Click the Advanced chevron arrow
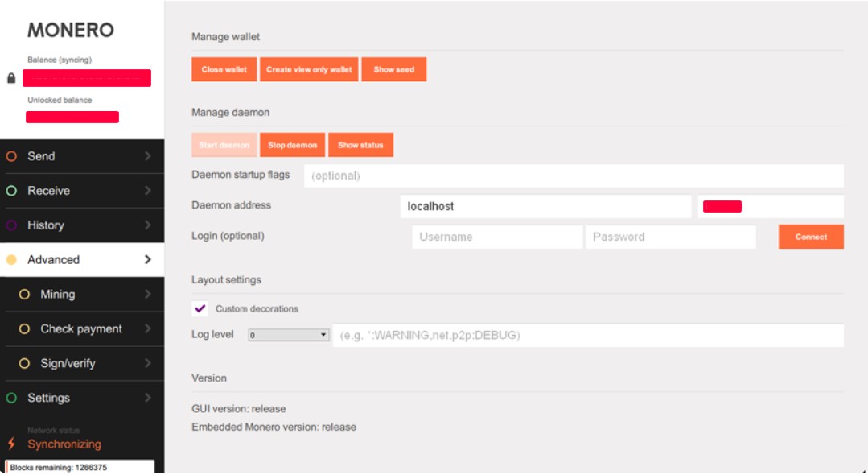The width and height of the screenshot is (868, 475). tap(148, 259)
